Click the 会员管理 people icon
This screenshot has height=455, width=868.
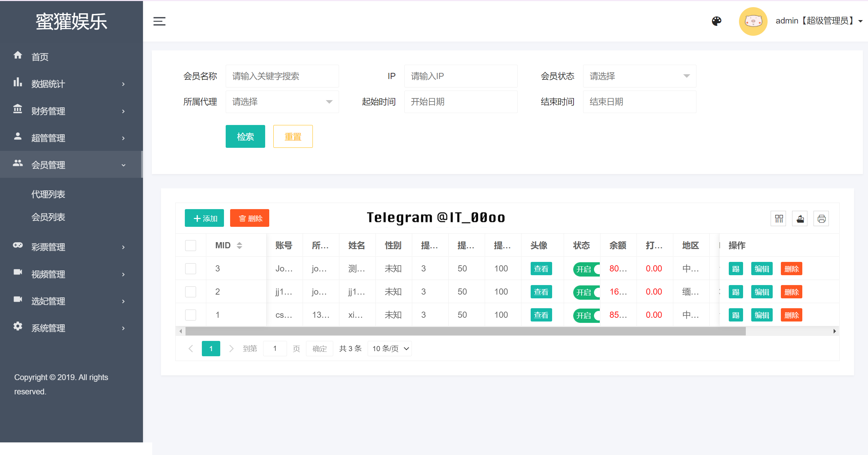tap(18, 163)
